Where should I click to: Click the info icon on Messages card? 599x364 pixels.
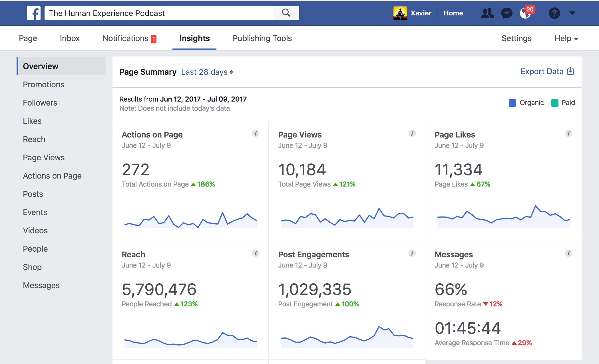[x=568, y=253]
